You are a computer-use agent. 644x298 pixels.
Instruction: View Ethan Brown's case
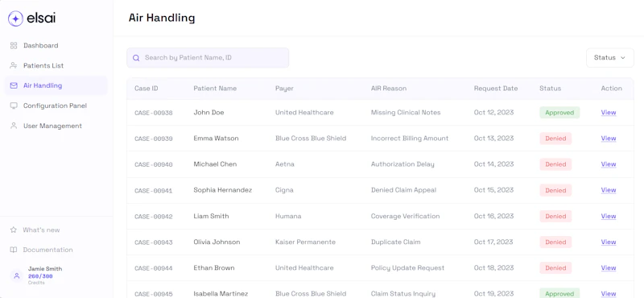pyautogui.click(x=609, y=267)
